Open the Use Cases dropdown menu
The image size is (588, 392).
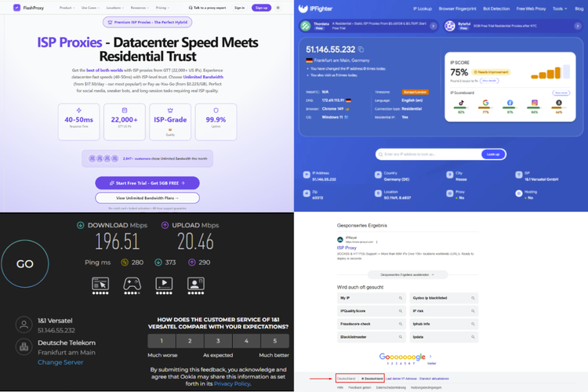tap(90, 8)
